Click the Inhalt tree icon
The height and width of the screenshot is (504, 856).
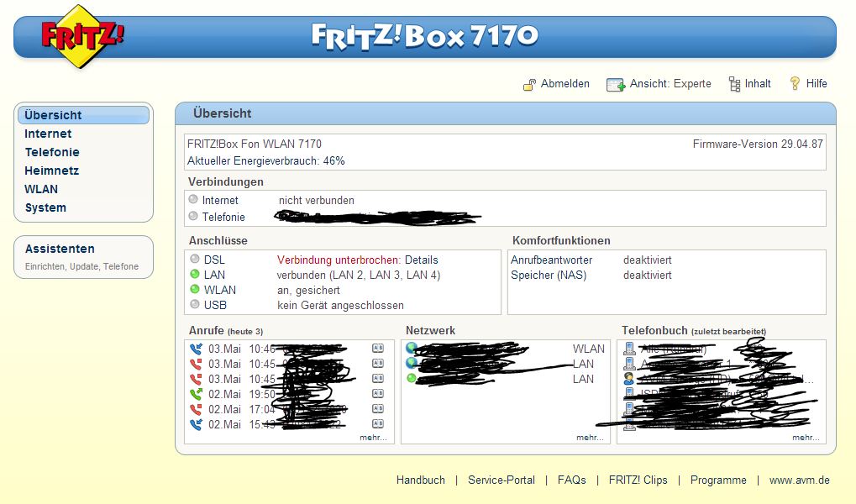[x=734, y=84]
